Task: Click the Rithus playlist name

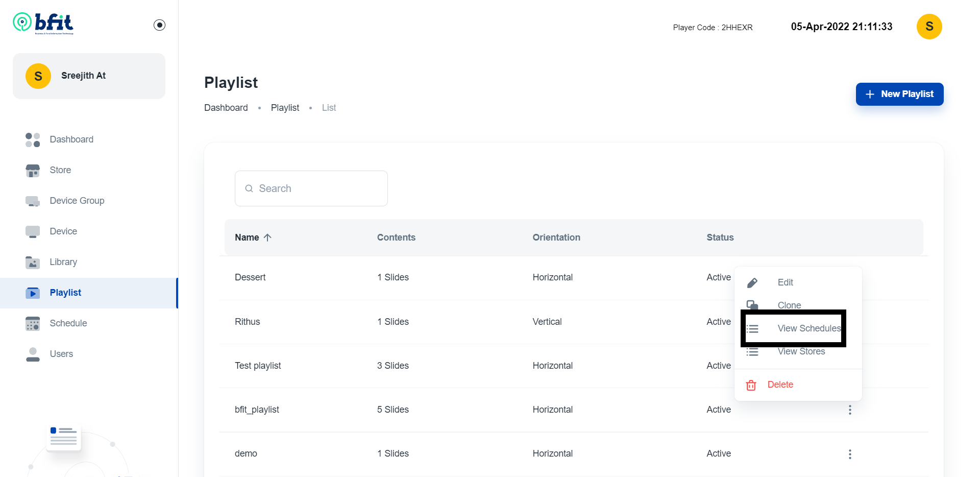Action: tap(248, 322)
